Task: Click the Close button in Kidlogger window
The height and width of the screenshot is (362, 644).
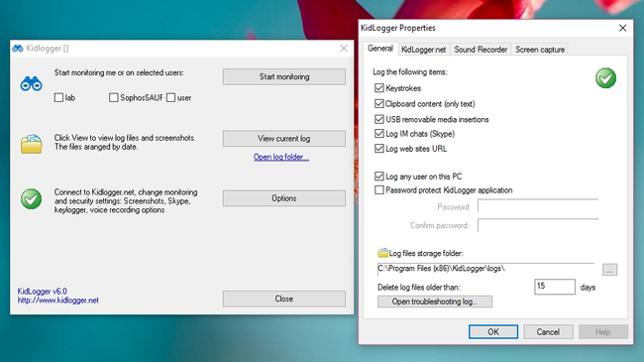Action: click(x=284, y=299)
